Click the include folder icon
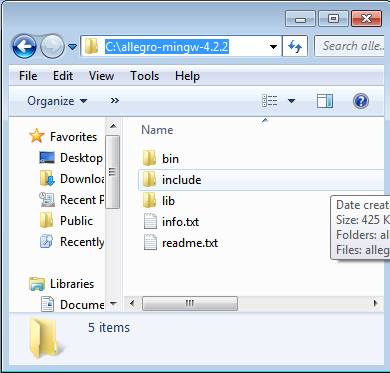Screen dimensions: 390x373 click(x=149, y=179)
